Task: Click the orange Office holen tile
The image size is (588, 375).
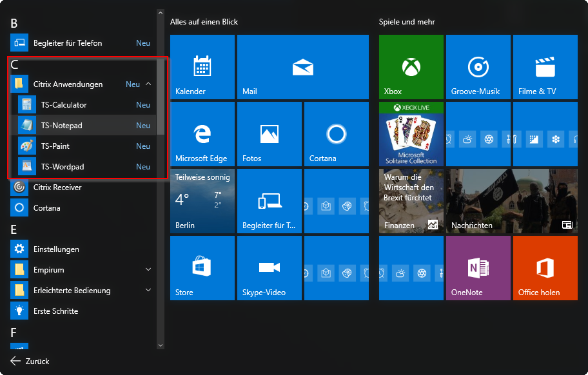Action: click(x=545, y=268)
